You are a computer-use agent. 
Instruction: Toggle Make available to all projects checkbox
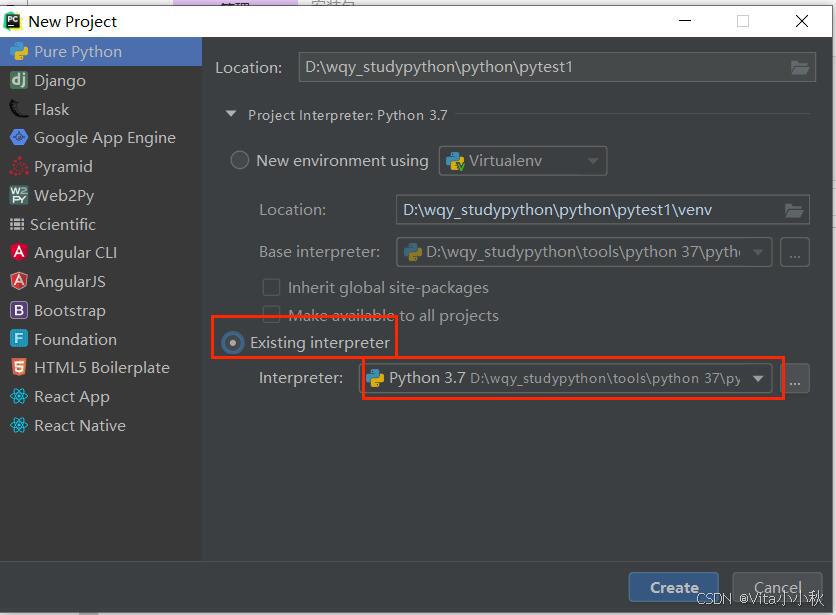[x=271, y=314]
